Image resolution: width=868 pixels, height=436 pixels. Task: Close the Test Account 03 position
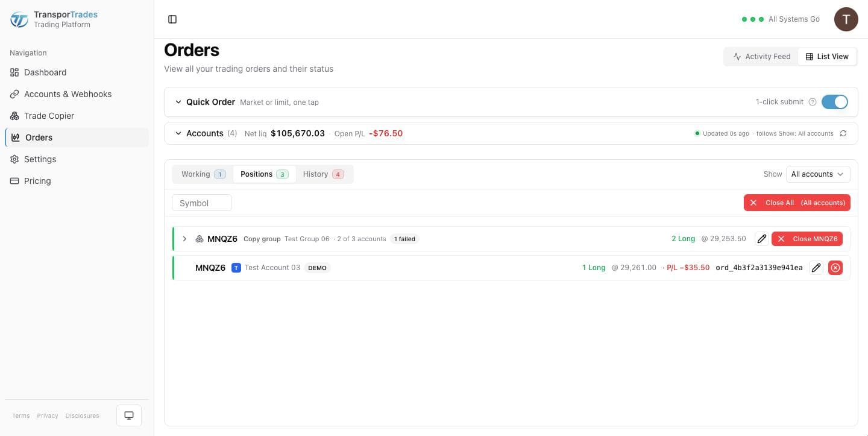pyautogui.click(x=835, y=268)
